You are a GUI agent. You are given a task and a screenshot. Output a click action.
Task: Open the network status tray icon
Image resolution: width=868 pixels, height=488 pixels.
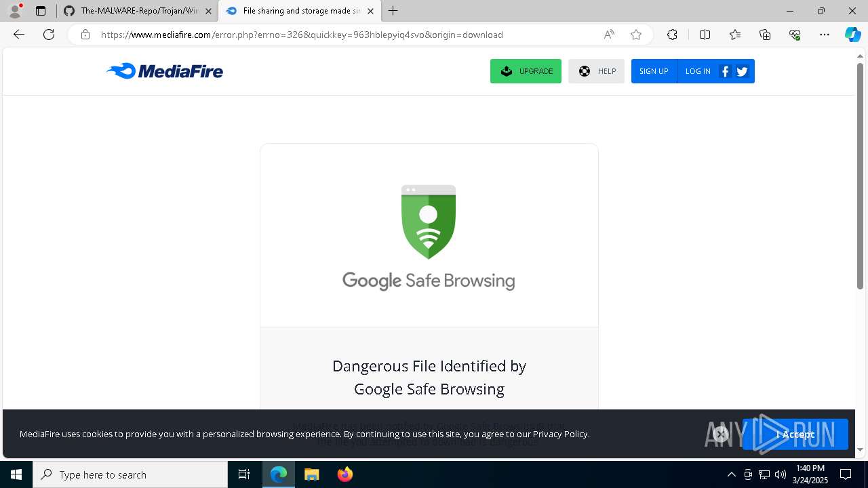pyautogui.click(x=764, y=474)
